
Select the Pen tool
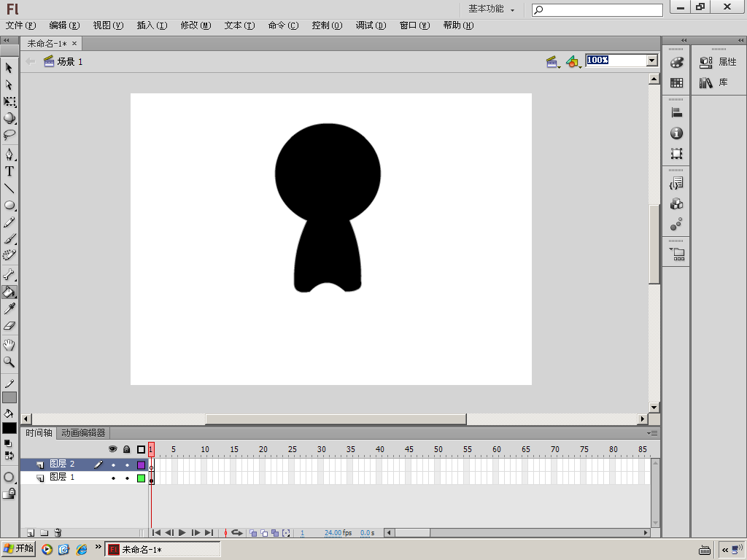[9, 155]
